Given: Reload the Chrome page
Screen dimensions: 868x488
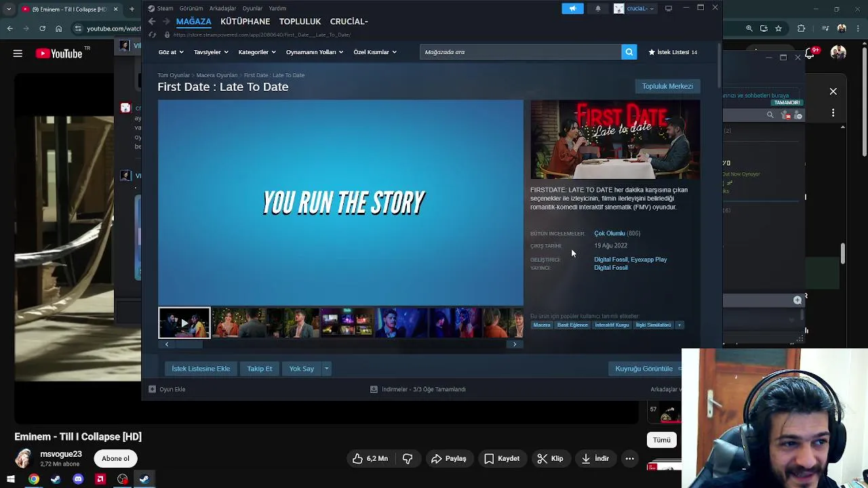Looking at the screenshot, I should pyautogui.click(x=42, y=28).
